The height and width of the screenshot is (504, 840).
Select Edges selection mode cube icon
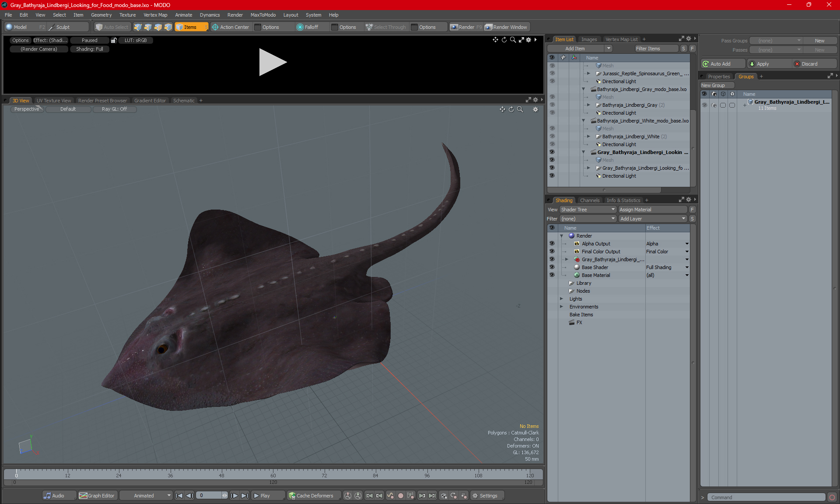click(148, 27)
